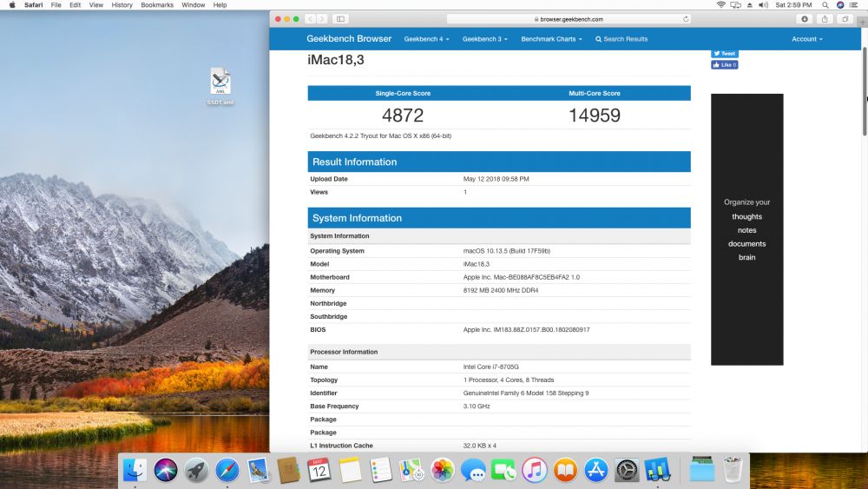Click the Facebook Like button

724,65
